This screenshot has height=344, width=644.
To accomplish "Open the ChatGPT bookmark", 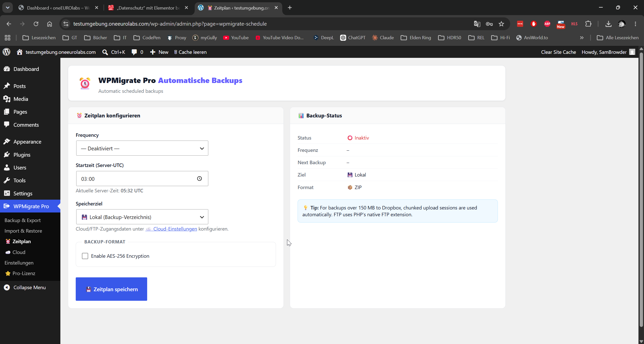I will click(x=353, y=38).
